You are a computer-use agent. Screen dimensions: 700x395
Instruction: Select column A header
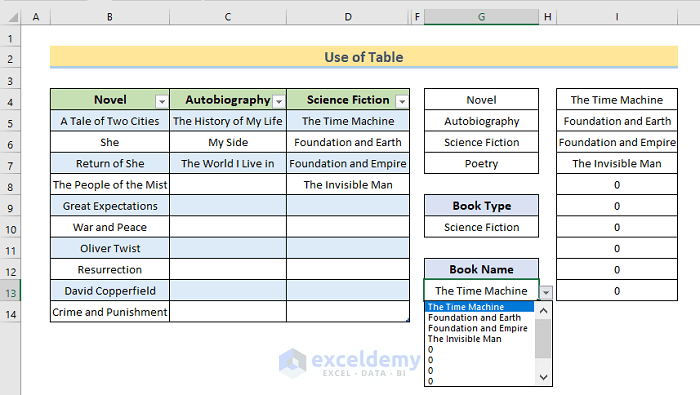tap(36, 17)
